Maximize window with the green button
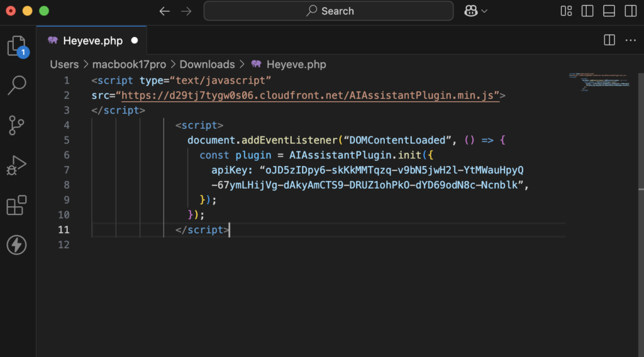 point(44,11)
